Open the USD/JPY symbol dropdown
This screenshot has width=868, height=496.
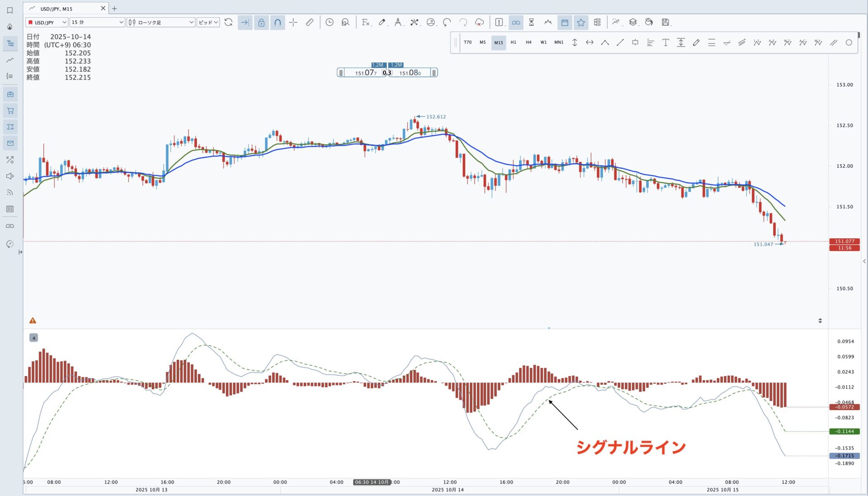[47, 22]
